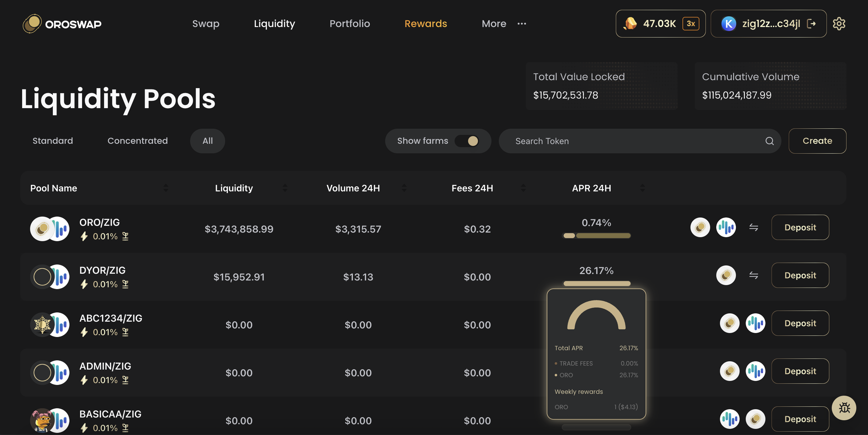Select the farm sprout icon next to DYOR/ZIG

[x=125, y=284]
